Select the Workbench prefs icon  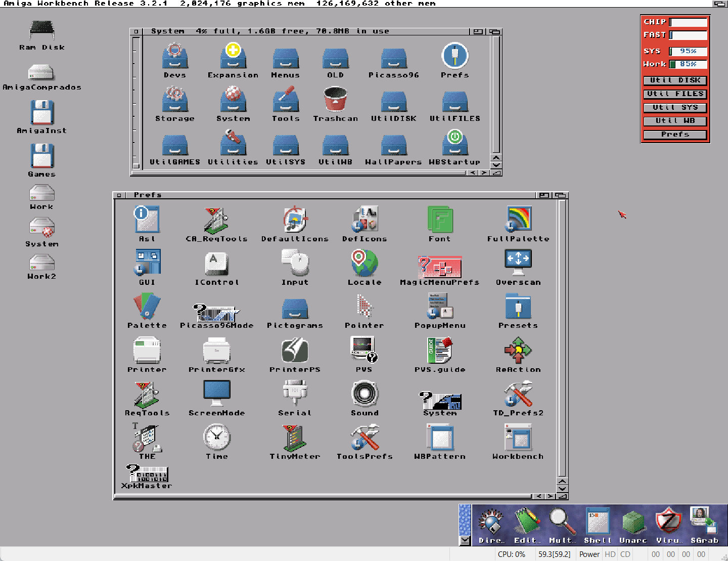(518, 437)
